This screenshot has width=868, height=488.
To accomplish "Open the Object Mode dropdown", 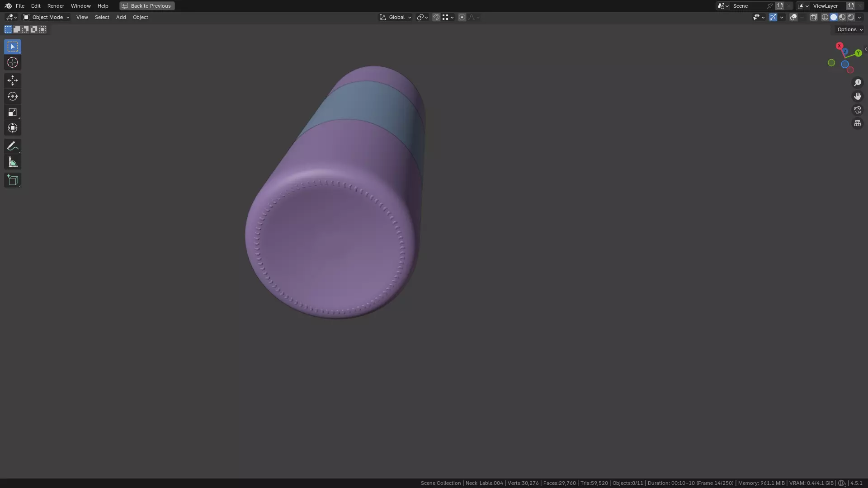I will coord(46,17).
